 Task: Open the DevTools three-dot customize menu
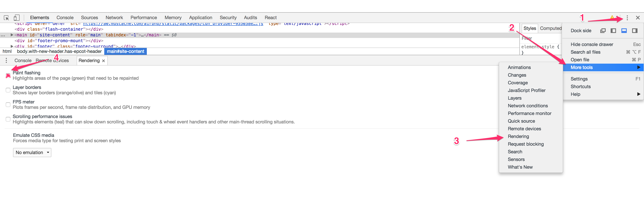click(627, 18)
